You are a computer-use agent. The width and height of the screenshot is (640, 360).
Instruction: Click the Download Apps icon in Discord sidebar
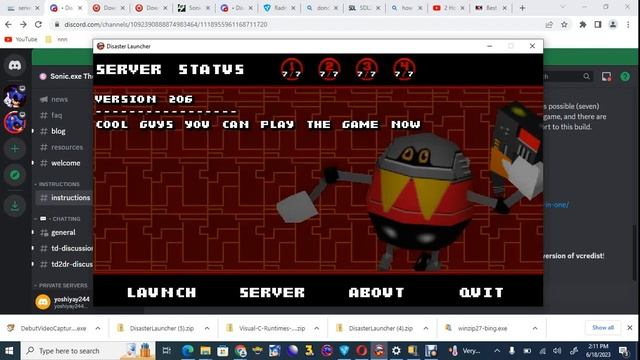pyautogui.click(x=15, y=206)
